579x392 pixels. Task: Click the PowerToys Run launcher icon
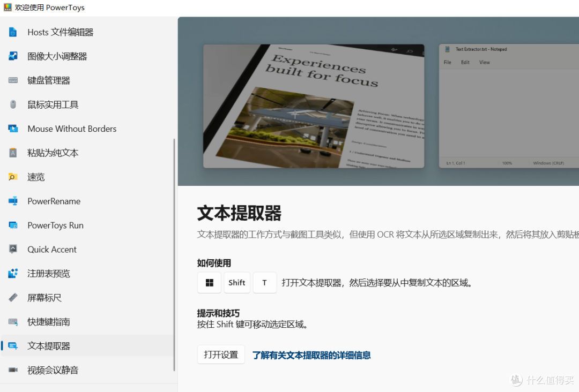click(x=12, y=225)
